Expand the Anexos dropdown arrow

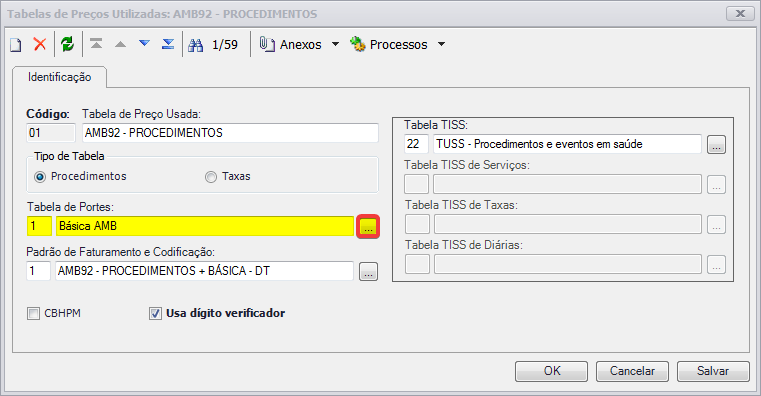(x=335, y=44)
